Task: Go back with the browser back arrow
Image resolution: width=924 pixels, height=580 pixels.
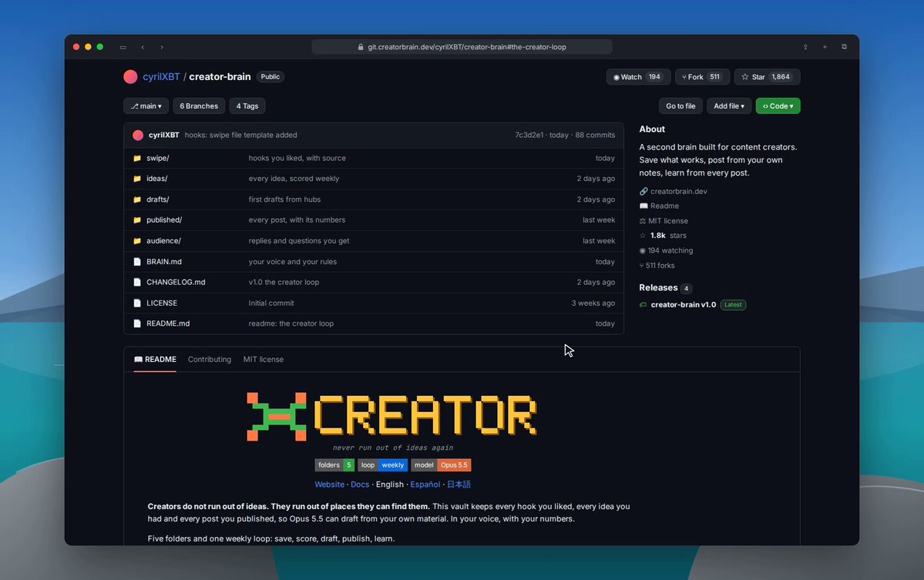Action: click(x=143, y=47)
